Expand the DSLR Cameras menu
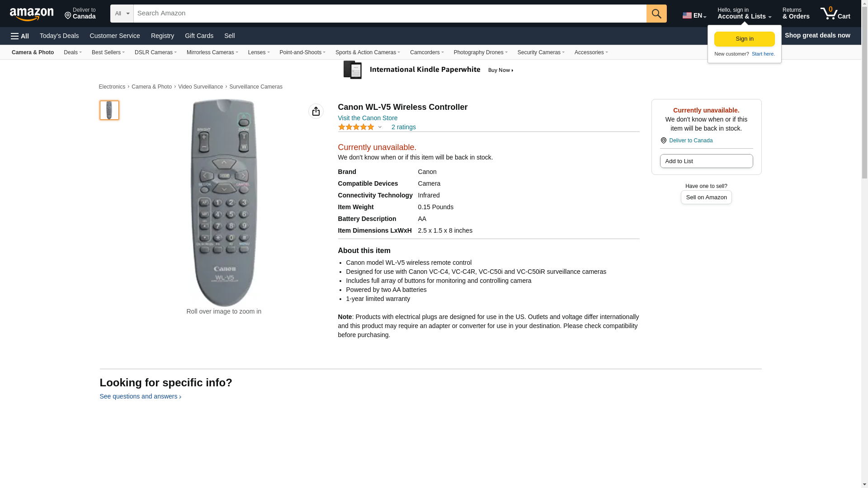 coord(156,52)
